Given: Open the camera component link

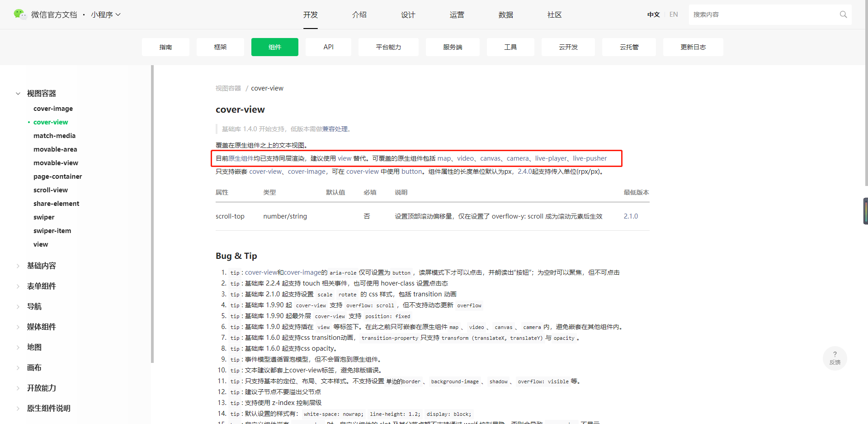Looking at the screenshot, I should tap(518, 158).
